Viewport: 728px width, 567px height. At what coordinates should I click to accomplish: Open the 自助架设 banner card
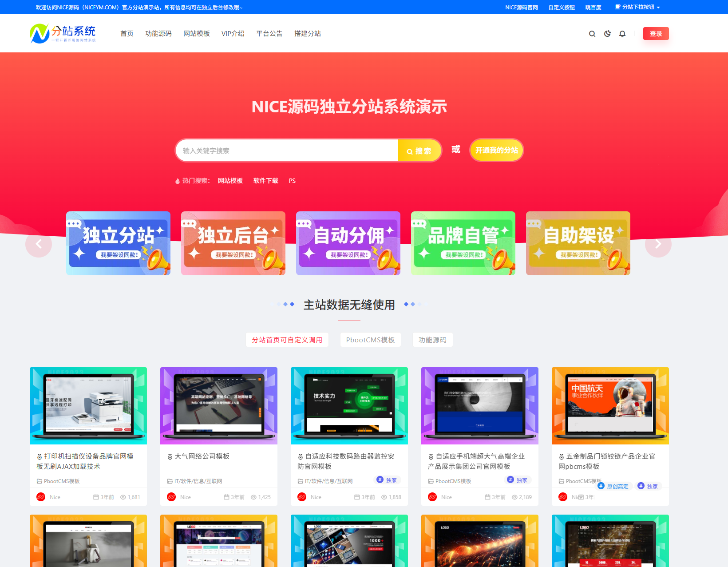(x=578, y=243)
